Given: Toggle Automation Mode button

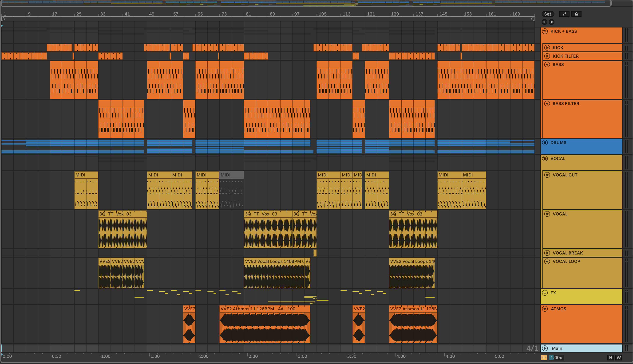Looking at the screenshot, I should pyautogui.click(x=564, y=14).
